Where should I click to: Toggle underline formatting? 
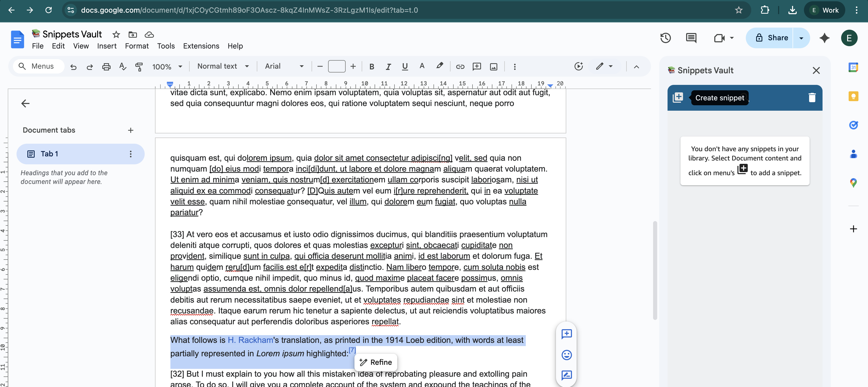[x=405, y=67]
